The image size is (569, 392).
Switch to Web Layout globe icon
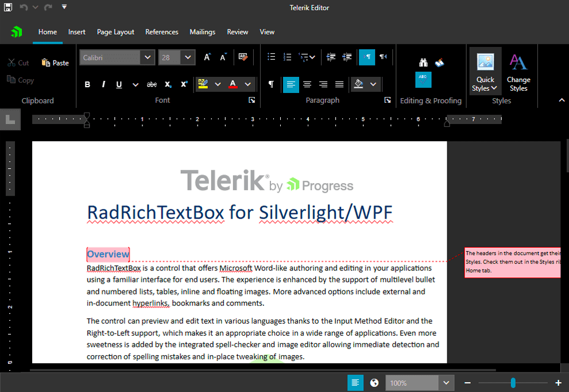click(x=374, y=383)
